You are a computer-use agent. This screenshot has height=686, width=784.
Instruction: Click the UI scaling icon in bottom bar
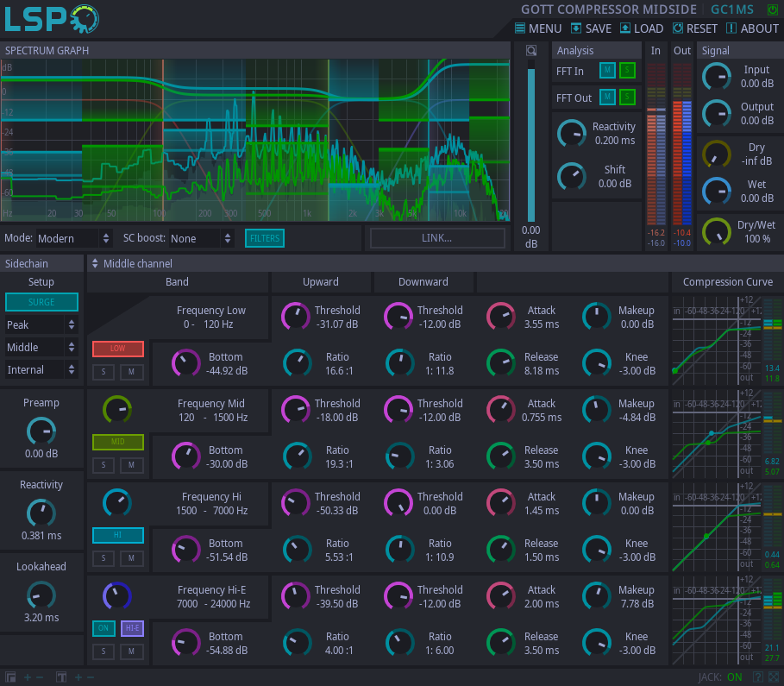pos(10,677)
